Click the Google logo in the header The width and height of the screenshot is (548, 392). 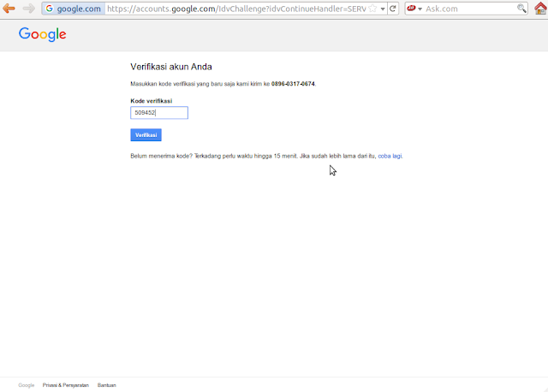(x=43, y=34)
